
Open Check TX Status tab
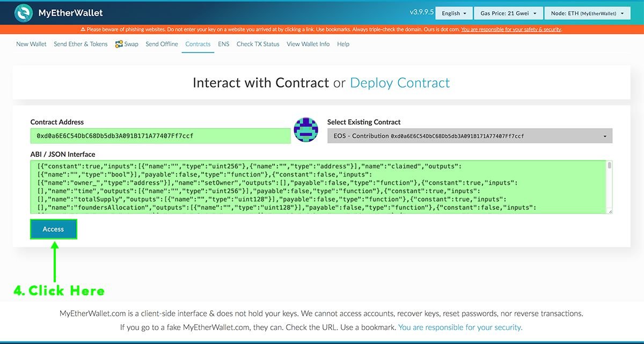pyautogui.click(x=258, y=44)
